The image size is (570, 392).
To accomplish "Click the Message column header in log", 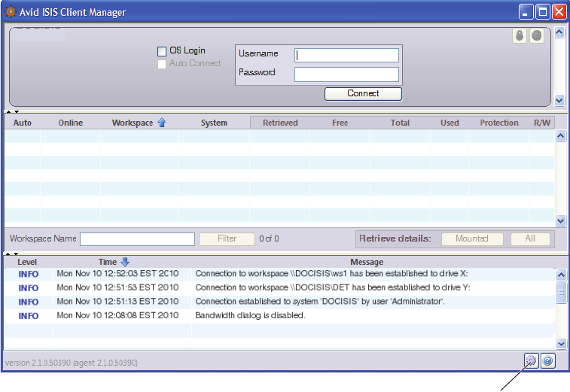I will [x=367, y=262].
